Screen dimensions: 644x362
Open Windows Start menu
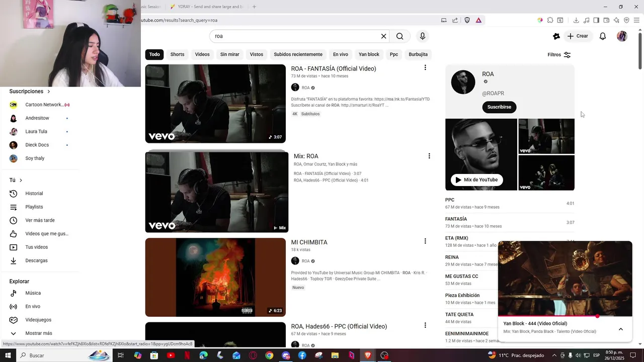pos(8,355)
